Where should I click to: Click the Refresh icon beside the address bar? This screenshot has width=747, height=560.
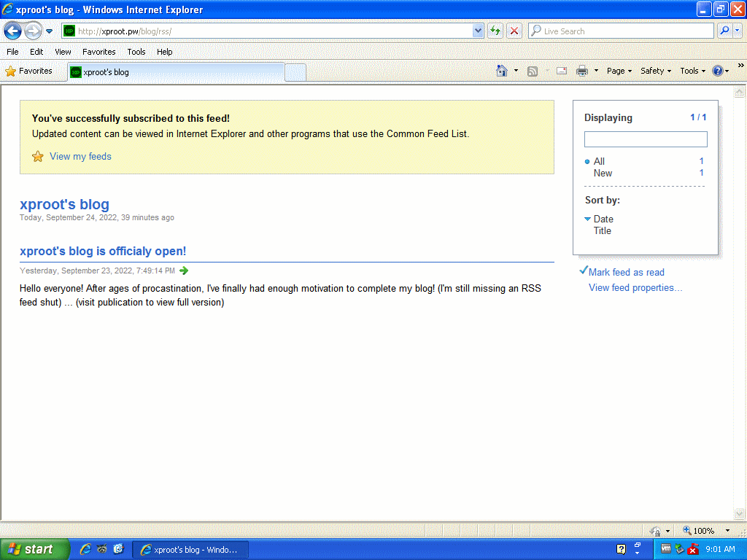[x=495, y=31]
